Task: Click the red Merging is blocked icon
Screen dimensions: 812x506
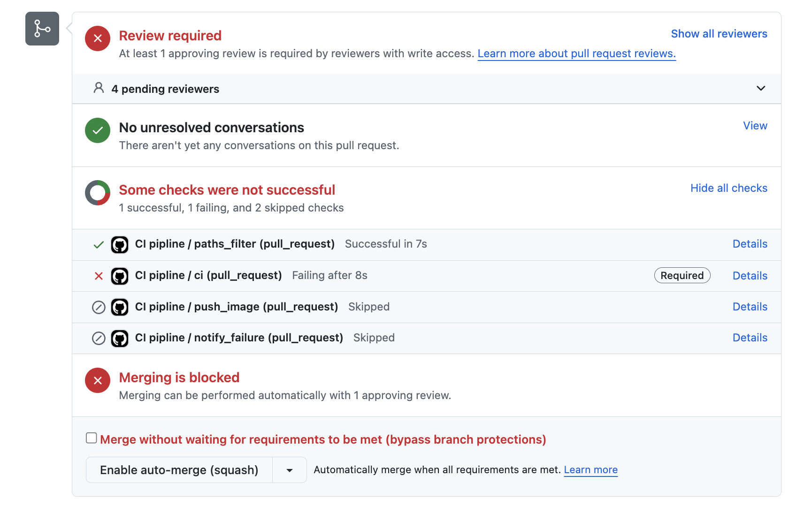Action: click(x=98, y=380)
